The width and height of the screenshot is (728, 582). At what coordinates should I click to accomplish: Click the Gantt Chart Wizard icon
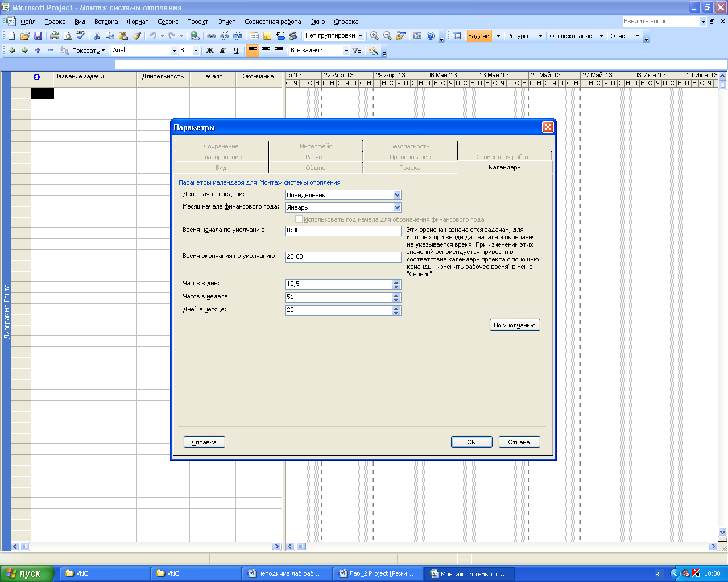(x=373, y=51)
